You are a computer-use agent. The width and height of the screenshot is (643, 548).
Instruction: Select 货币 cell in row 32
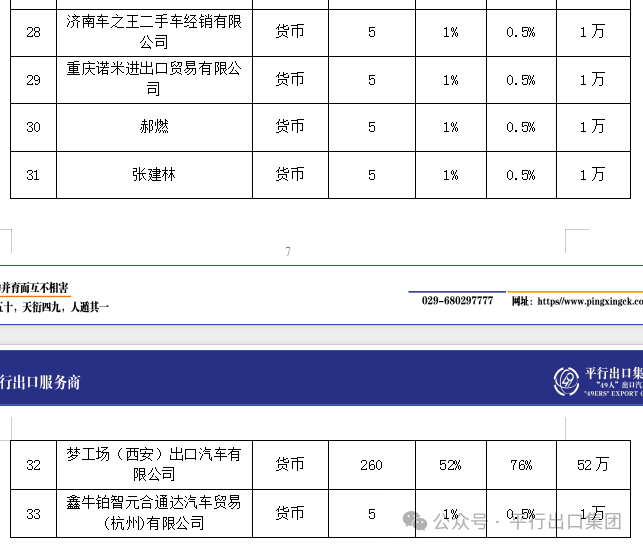click(x=290, y=465)
